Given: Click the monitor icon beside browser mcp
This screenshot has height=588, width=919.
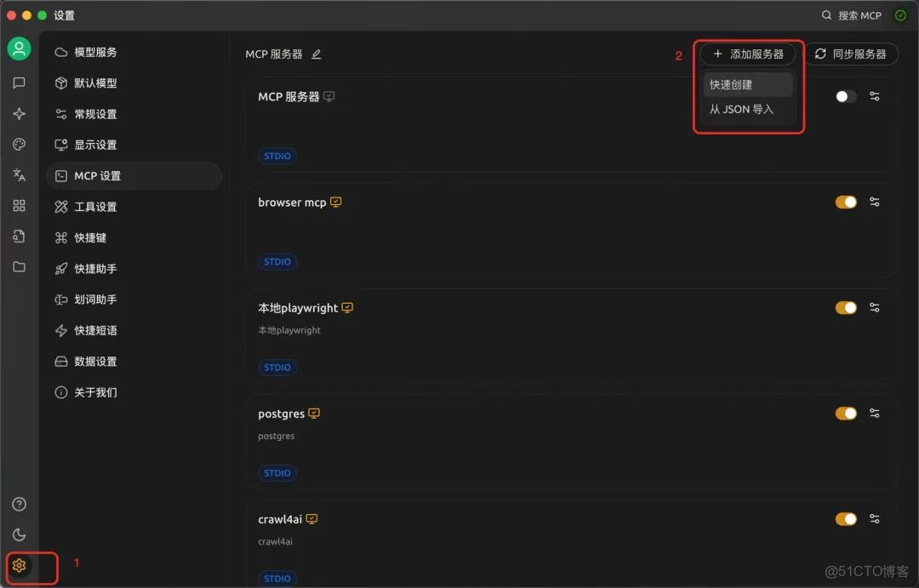Looking at the screenshot, I should click(x=335, y=202).
